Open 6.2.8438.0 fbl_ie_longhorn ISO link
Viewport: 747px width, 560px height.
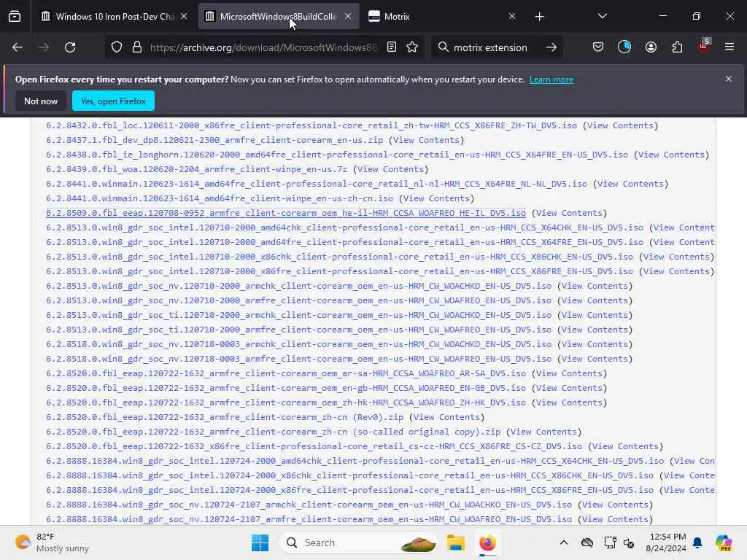[x=337, y=155]
